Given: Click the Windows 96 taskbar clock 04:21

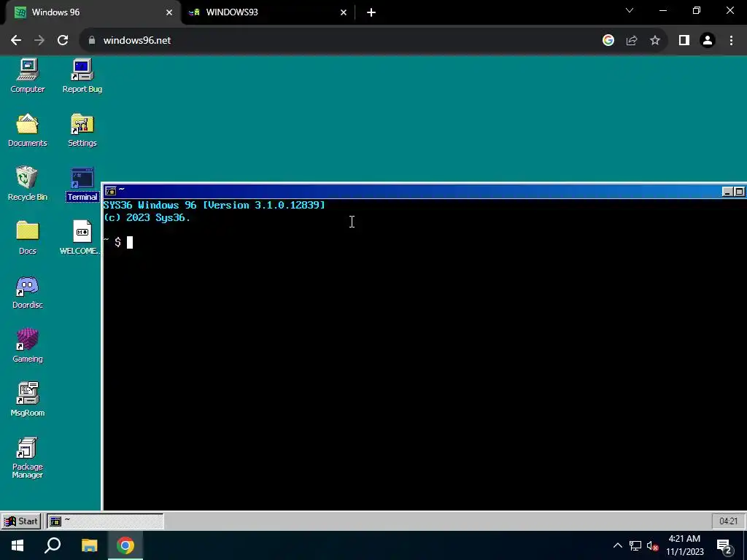Looking at the screenshot, I should [728, 521].
